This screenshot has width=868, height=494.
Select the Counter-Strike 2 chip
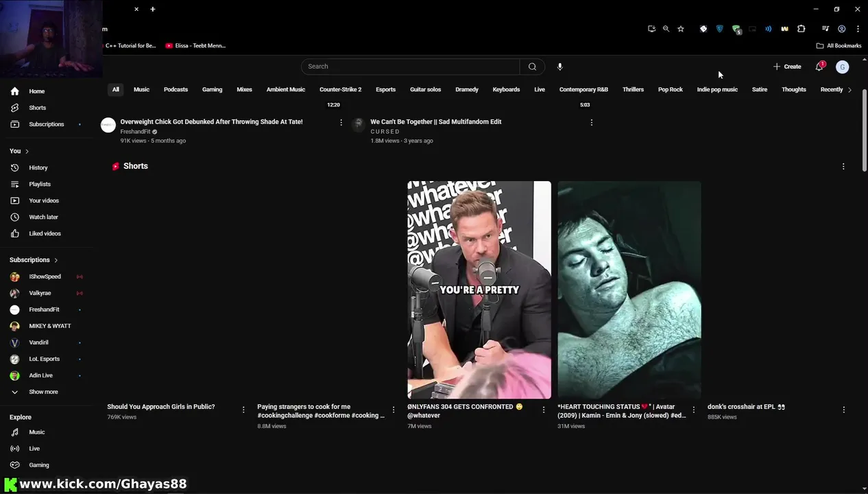click(340, 89)
